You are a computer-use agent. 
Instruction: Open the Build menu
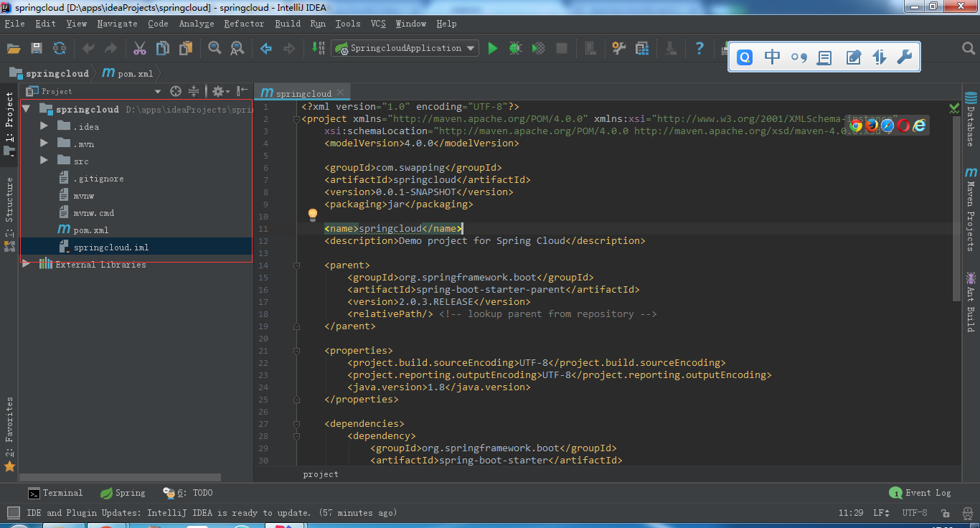click(288, 24)
